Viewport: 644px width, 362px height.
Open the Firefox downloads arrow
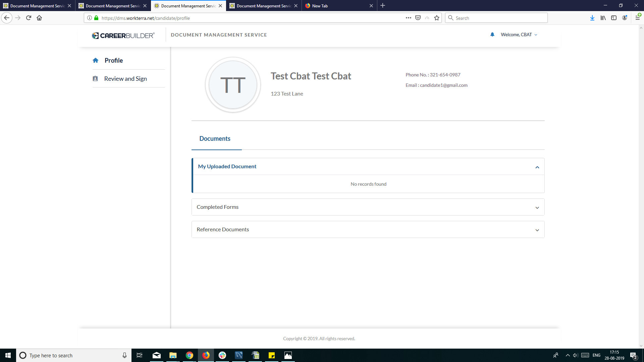[x=592, y=18]
